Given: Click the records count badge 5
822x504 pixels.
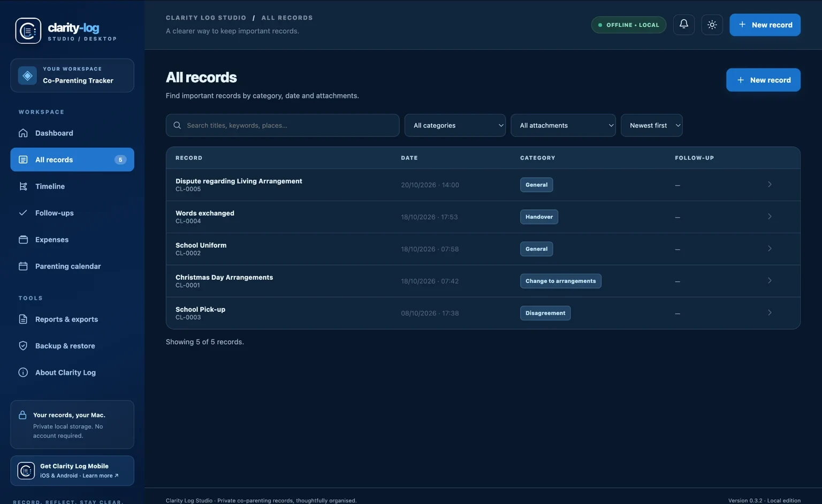Looking at the screenshot, I should 120,160.
